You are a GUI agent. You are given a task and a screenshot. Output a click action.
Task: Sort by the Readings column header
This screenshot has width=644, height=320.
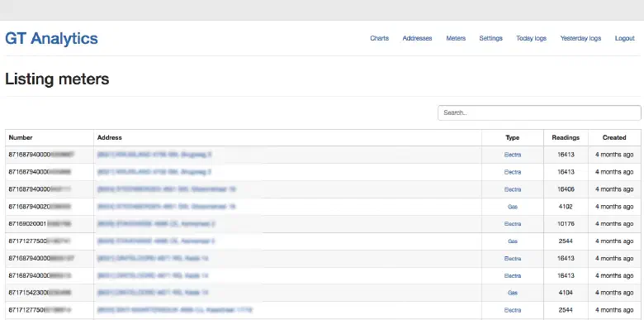566,138
